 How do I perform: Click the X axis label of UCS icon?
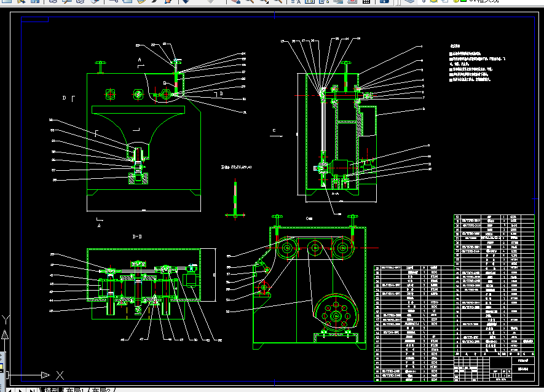[60, 375]
